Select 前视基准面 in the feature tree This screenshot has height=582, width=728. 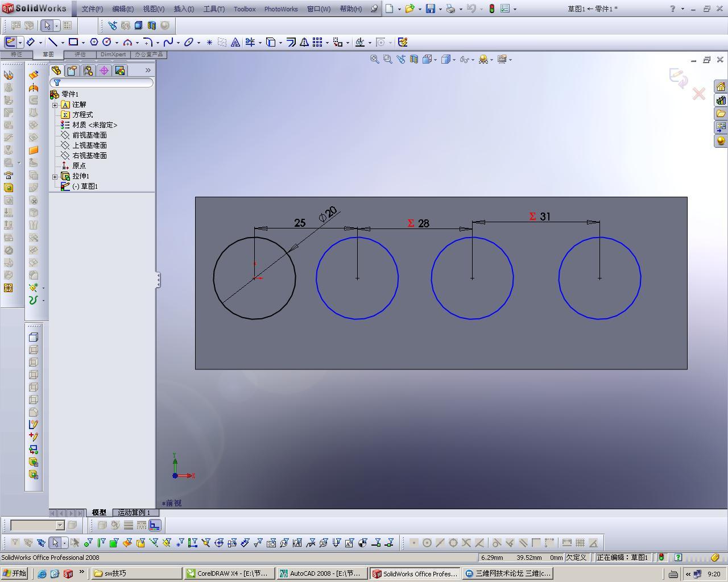click(x=89, y=135)
